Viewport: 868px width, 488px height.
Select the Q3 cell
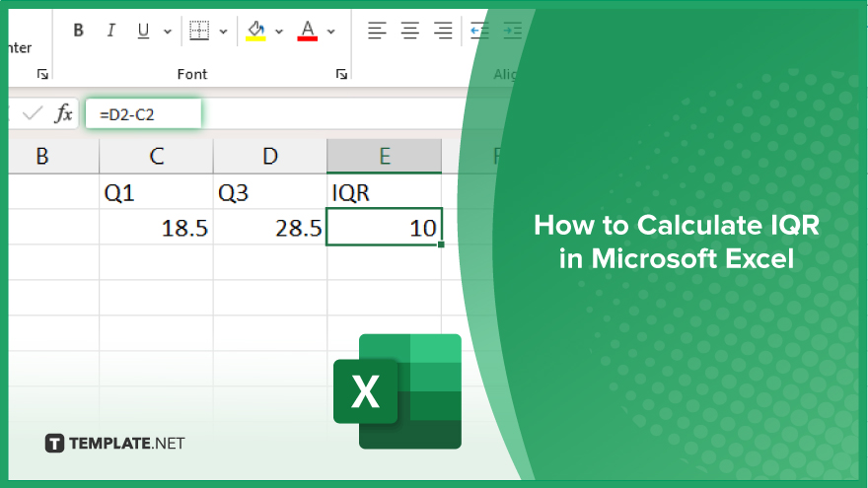pyautogui.click(x=270, y=192)
